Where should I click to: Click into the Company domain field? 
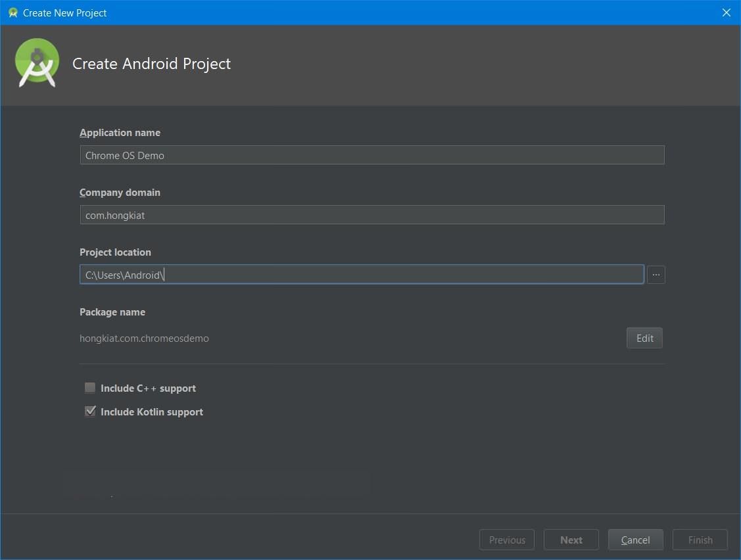(371, 214)
